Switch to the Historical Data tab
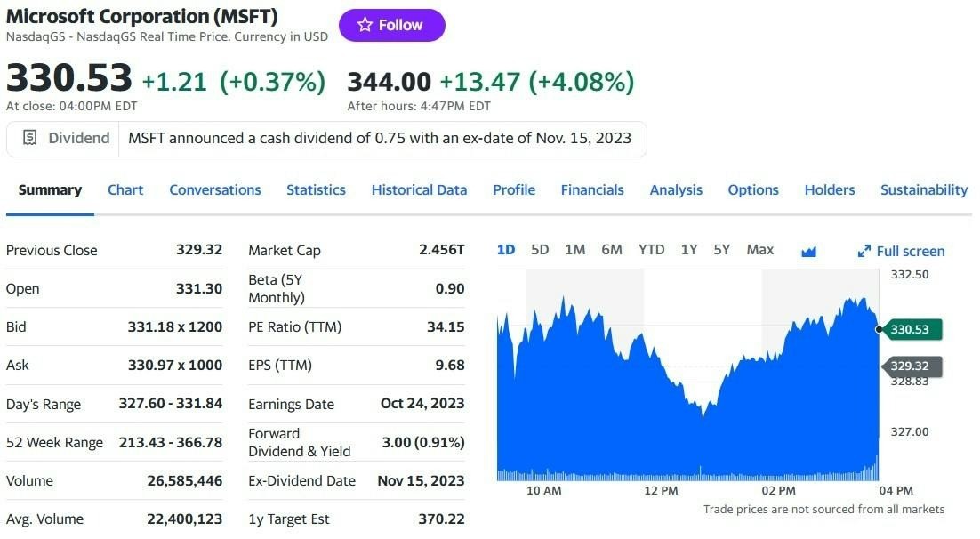The width and height of the screenshot is (980, 539). (419, 189)
